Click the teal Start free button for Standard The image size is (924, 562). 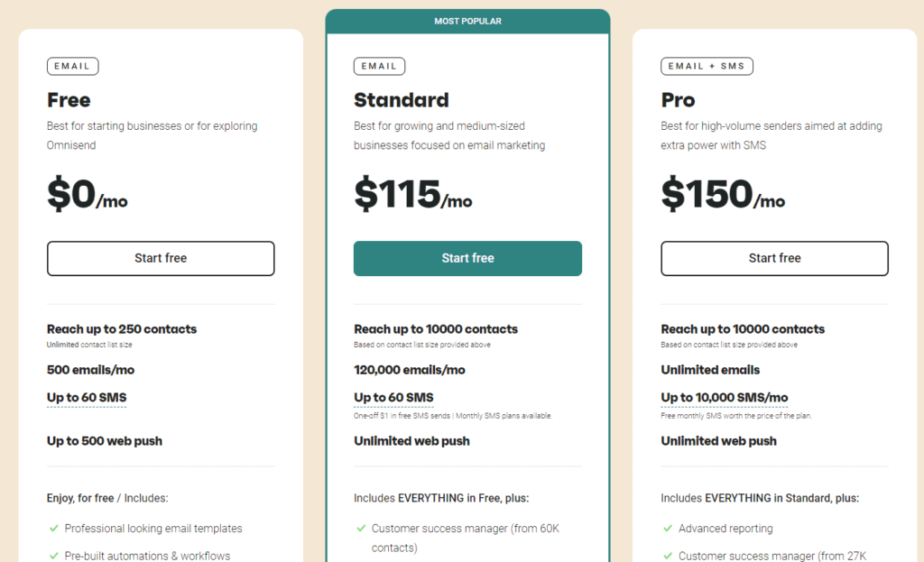point(468,258)
